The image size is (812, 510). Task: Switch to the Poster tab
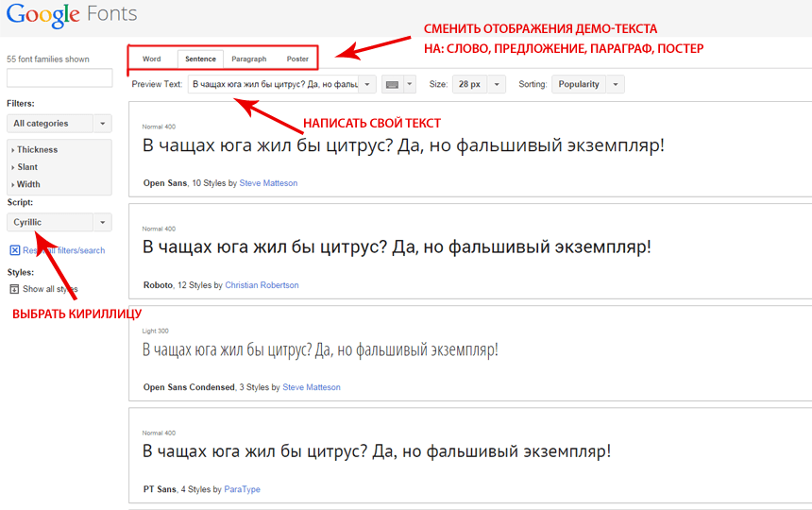pyautogui.click(x=297, y=59)
